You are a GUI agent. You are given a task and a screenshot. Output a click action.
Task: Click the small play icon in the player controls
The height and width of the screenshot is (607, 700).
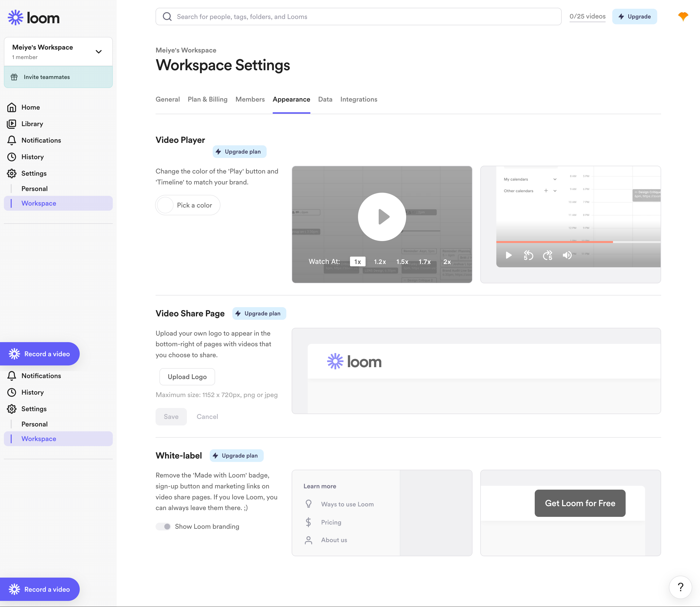(508, 255)
